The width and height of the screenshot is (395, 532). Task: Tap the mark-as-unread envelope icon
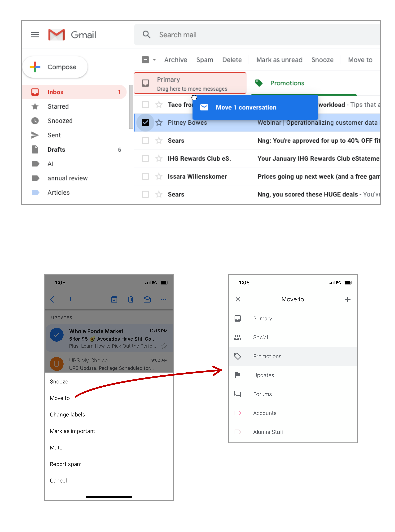147,299
